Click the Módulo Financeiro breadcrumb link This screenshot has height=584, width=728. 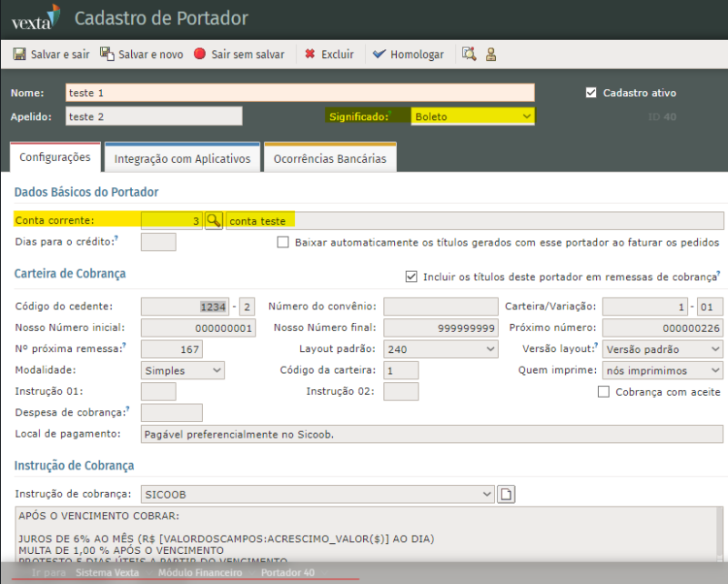199,573
